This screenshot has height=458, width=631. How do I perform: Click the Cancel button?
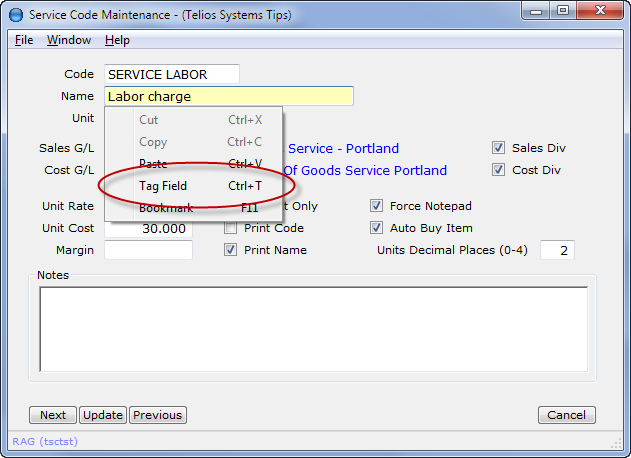(567, 415)
